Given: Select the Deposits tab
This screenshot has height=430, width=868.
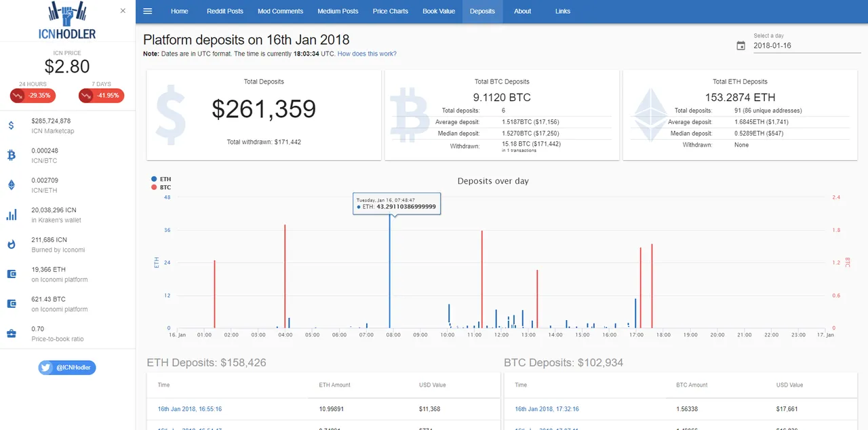Looking at the screenshot, I should [482, 12].
